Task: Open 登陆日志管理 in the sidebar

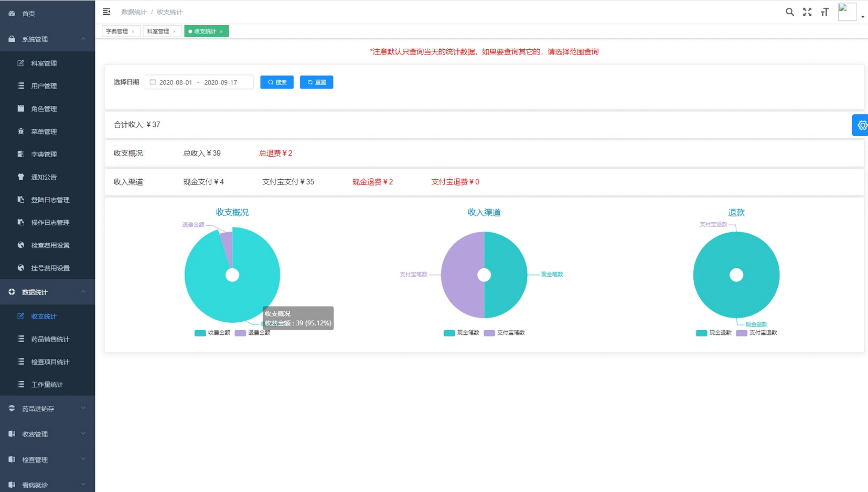Action: click(48, 200)
